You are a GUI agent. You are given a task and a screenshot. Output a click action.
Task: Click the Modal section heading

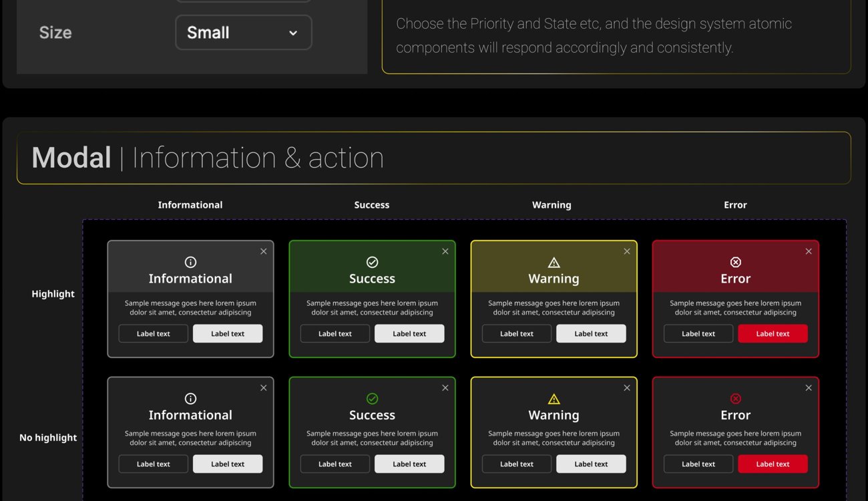tap(208, 158)
